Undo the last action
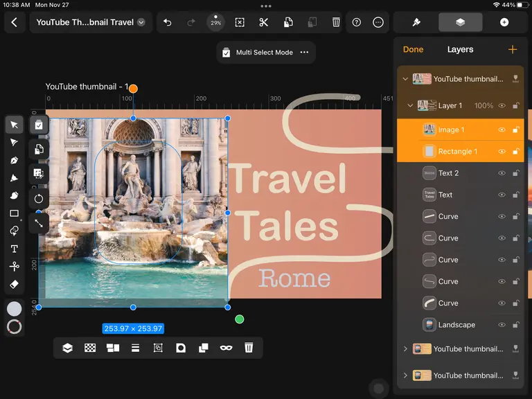Viewport: 532px width, 399px height. [167, 22]
